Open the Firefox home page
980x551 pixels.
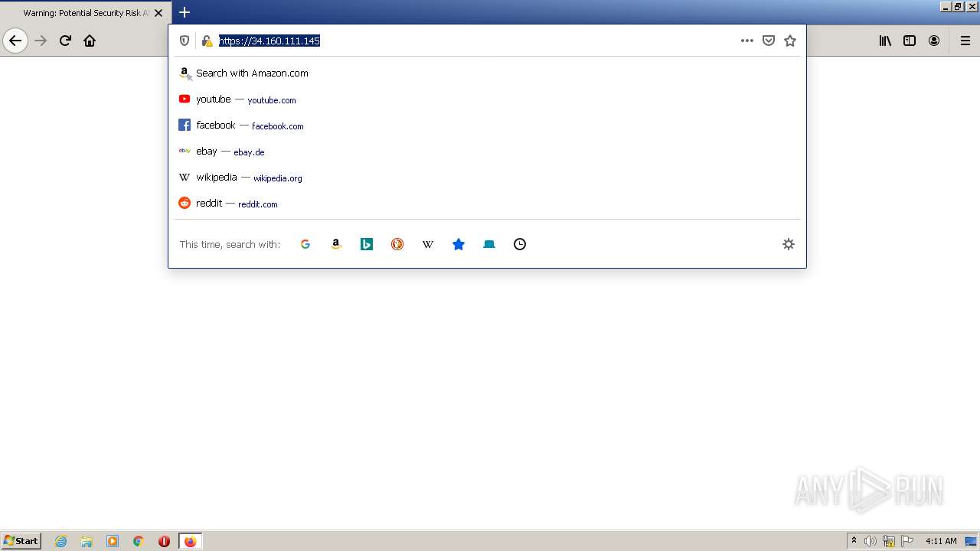click(90, 41)
